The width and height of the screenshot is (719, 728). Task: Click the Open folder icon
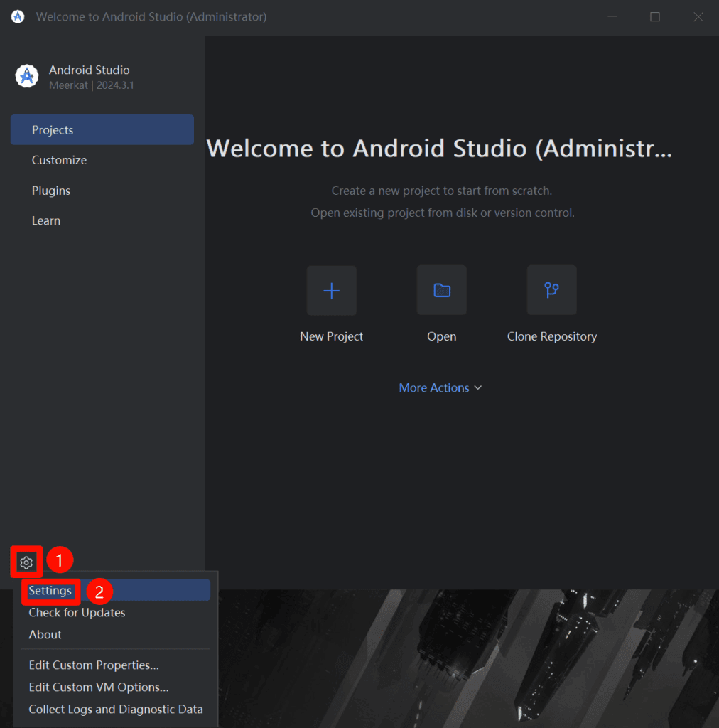(x=441, y=290)
